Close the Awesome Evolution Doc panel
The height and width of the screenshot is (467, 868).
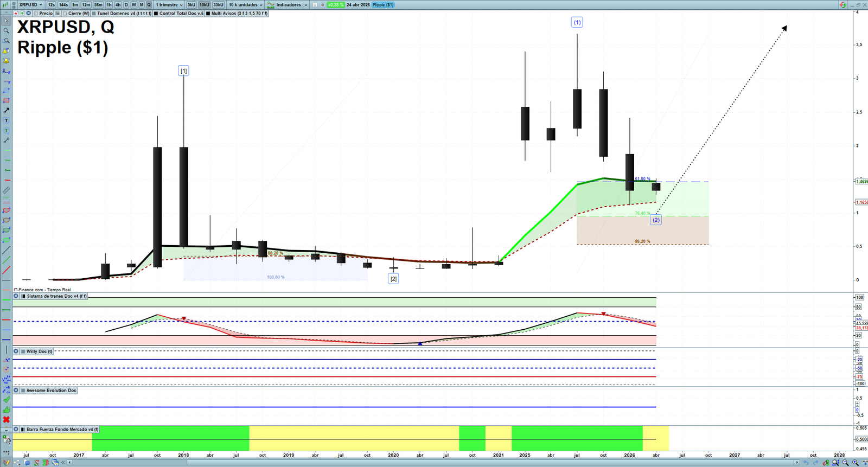(x=16, y=391)
